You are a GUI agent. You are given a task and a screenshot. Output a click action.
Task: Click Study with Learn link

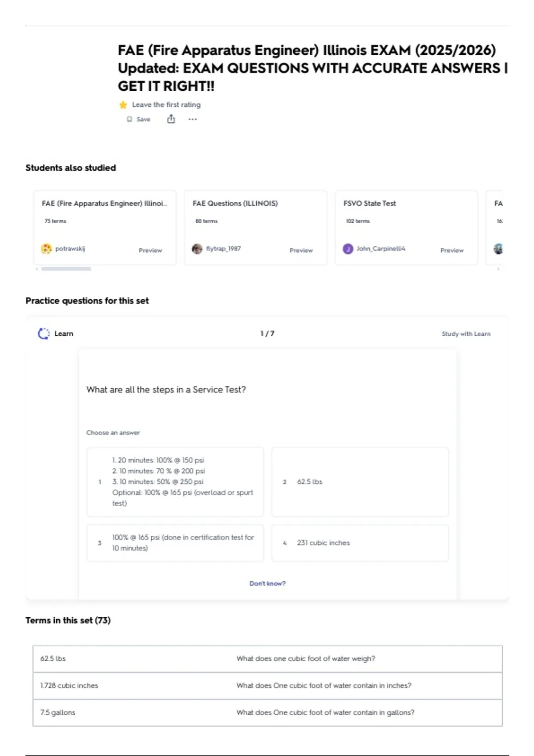point(466,334)
